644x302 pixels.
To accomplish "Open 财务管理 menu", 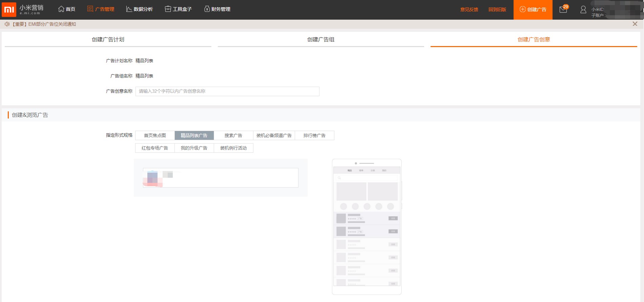I will (217, 9).
